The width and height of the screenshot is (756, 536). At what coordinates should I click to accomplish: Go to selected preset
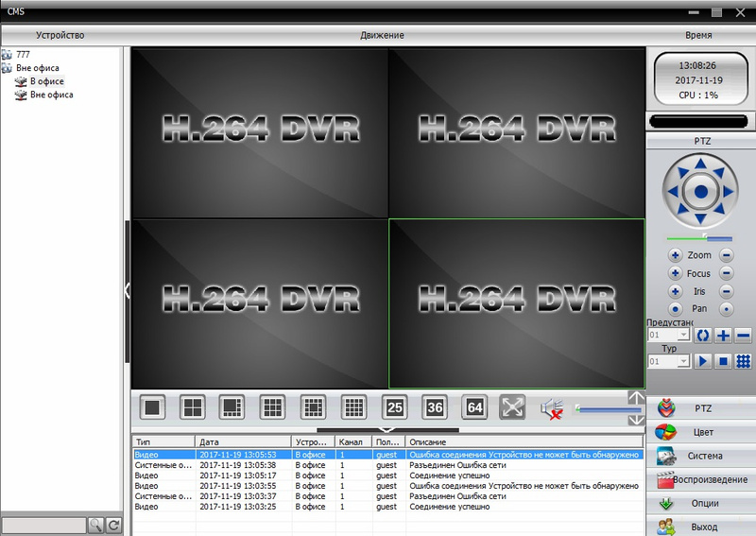(703, 336)
